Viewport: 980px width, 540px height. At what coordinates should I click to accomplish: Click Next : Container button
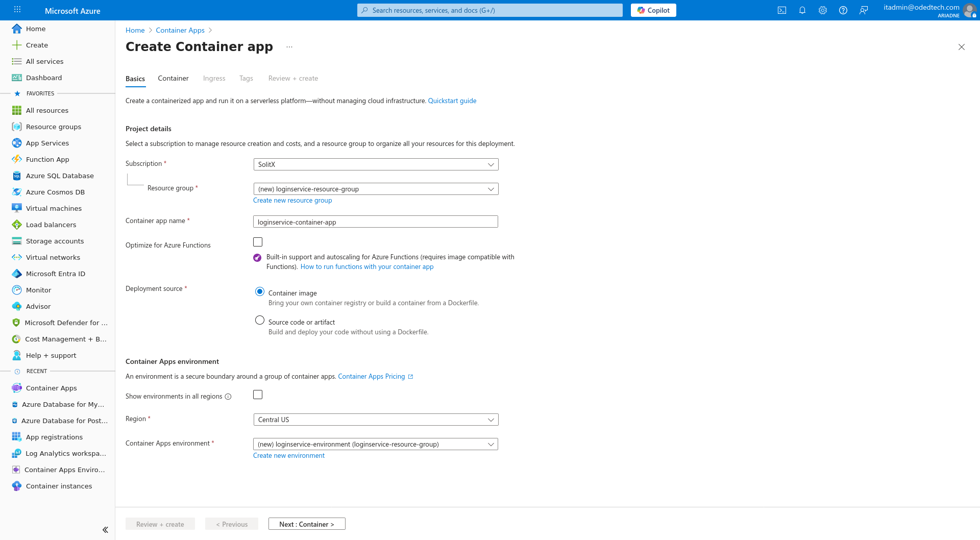307,524
